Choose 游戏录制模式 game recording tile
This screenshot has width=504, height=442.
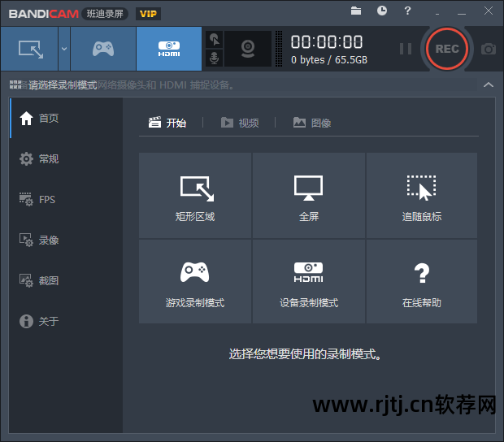pyautogui.click(x=195, y=281)
